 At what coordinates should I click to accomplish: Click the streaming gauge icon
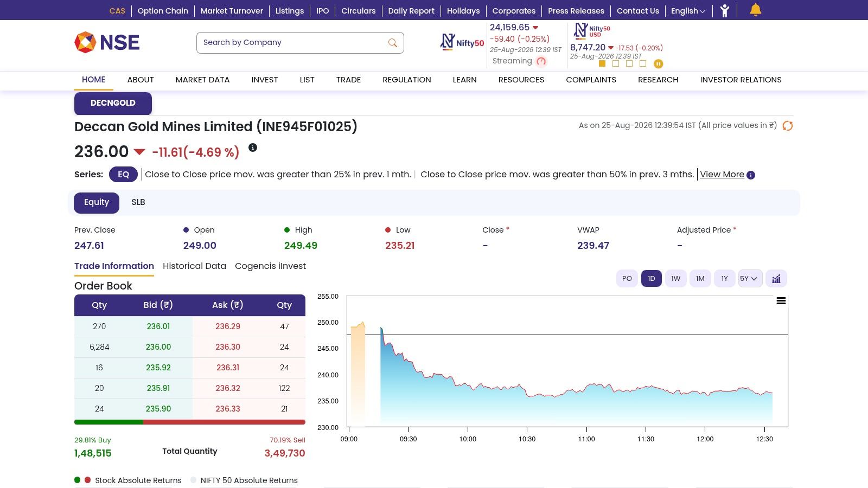tap(541, 61)
